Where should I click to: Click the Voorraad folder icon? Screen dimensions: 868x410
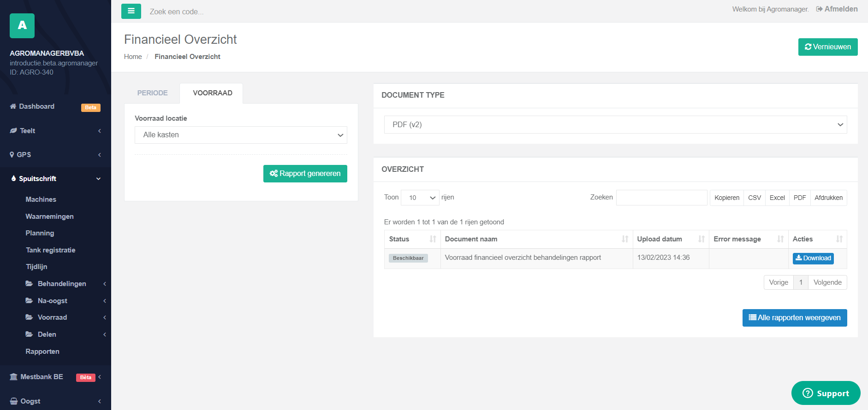[29, 317]
